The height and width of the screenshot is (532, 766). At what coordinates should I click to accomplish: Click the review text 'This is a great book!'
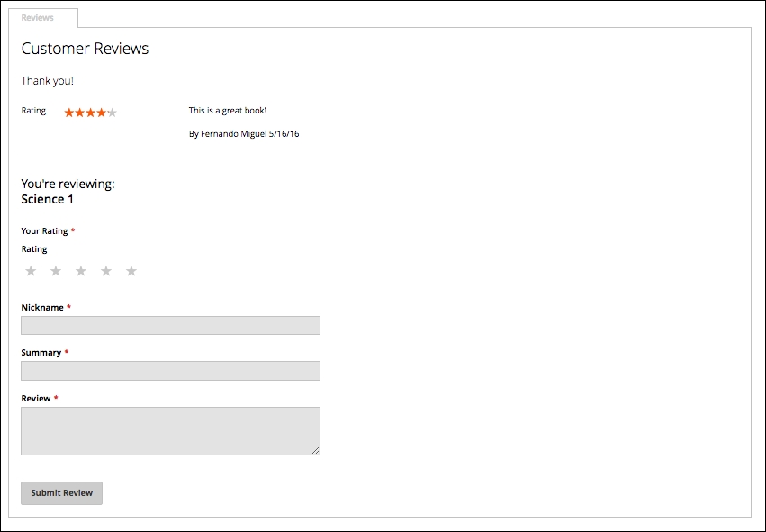(x=228, y=111)
